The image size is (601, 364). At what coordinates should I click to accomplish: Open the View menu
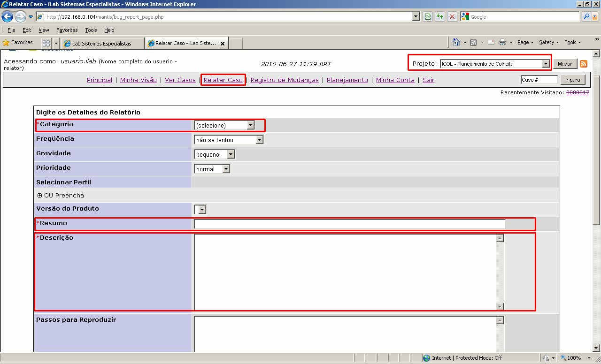click(x=44, y=30)
